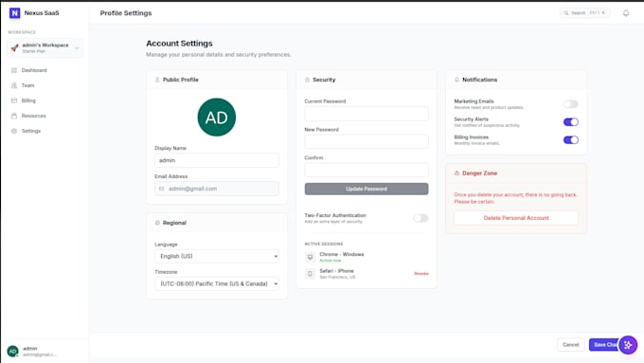This screenshot has height=363, width=644.
Task: Open the Language dropdown
Action: click(217, 256)
